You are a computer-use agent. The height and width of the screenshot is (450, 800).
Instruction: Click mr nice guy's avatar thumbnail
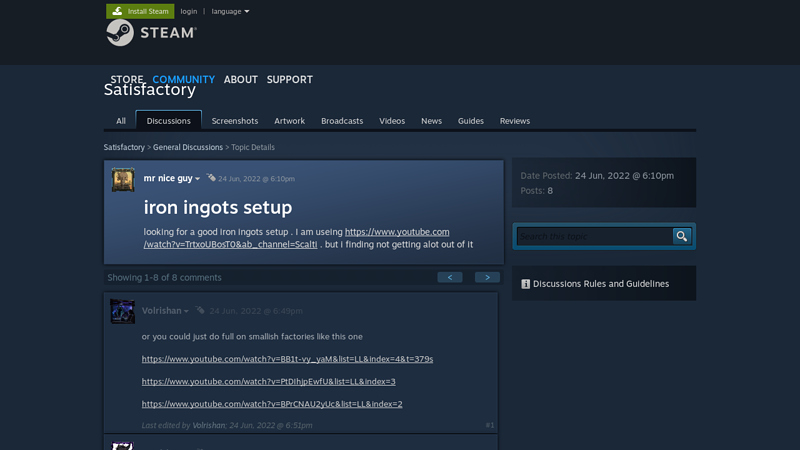pos(123,179)
